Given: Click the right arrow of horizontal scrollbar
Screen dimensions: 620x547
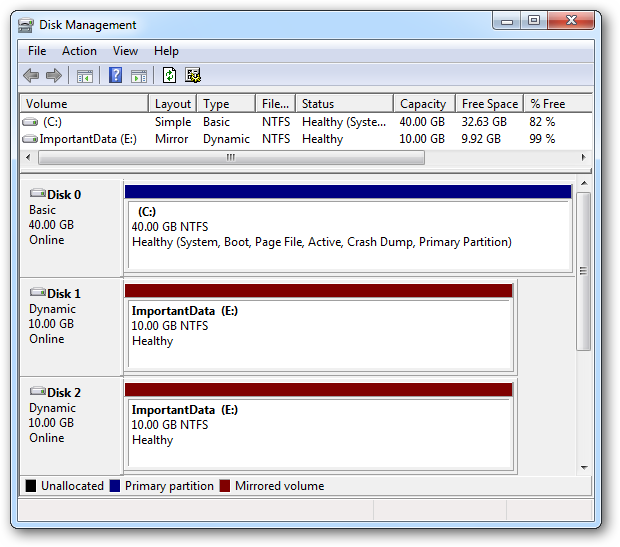Looking at the screenshot, I should point(584,157).
